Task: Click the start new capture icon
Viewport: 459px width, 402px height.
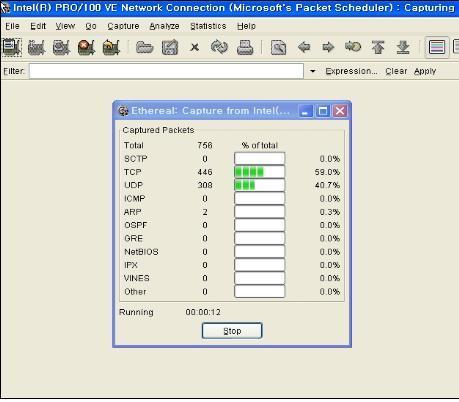Action: point(61,47)
